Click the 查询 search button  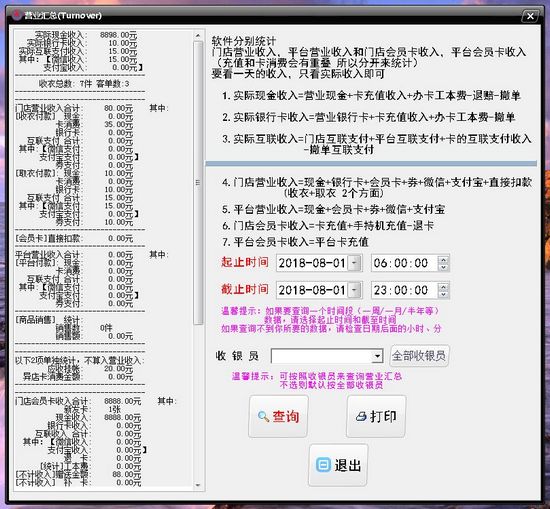(278, 416)
